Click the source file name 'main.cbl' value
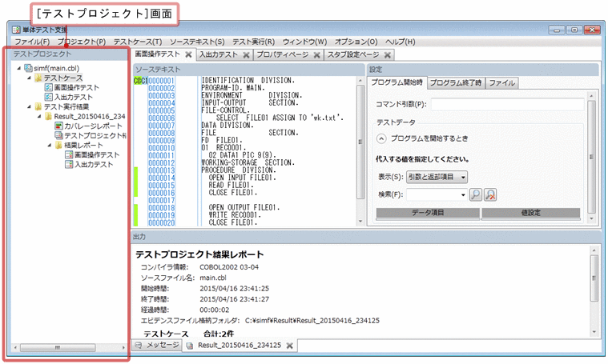This screenshot has width=608, height=364. 213,278
